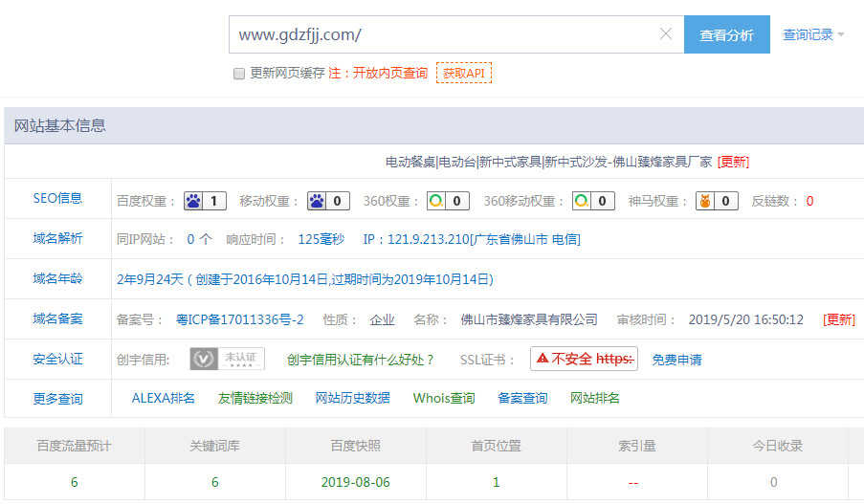Click the 百度快照 column header

click(x=355, y=446)
